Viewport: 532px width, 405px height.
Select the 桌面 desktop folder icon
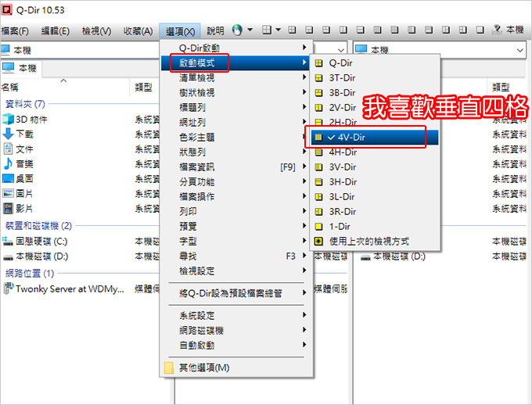pos(8,178)
